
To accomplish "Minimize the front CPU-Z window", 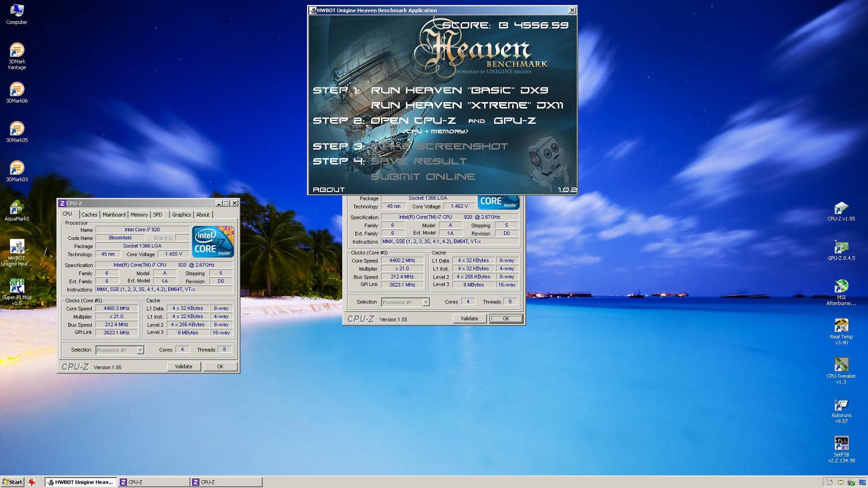I will point(219,203).
